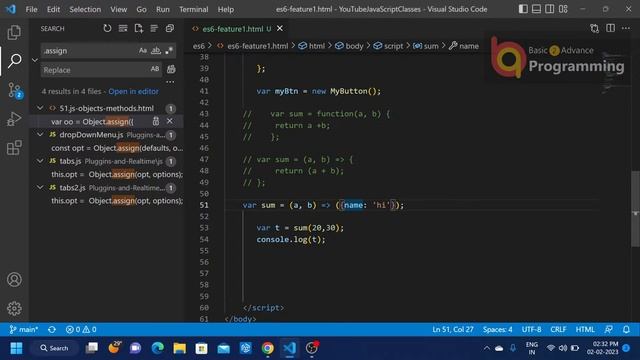Image resolution: width=640 pixels, height=360 pixels.
Task: Open editor More Actions menu
Action: tap(626, 28)
